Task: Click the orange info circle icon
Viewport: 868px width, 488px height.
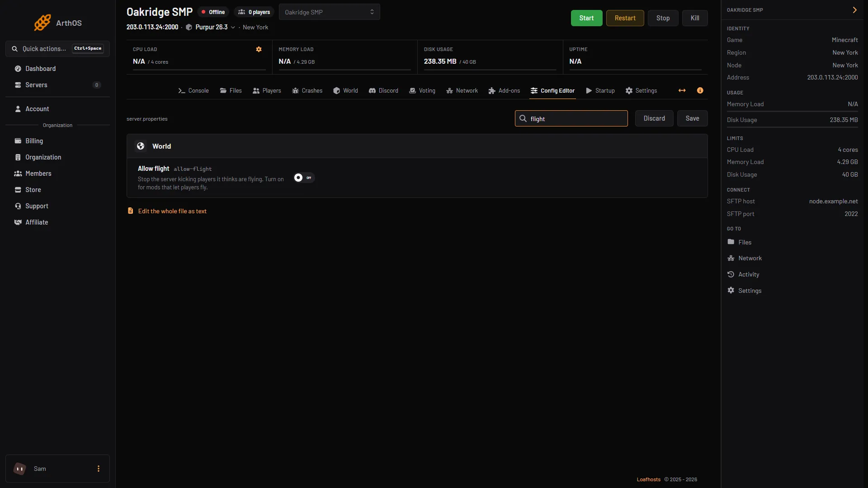Action: point(700,90)
